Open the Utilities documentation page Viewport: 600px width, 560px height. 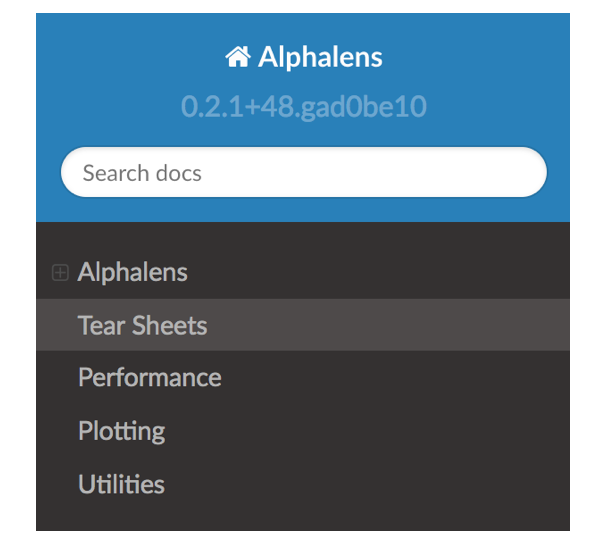pyautogui.click(x=121, y=485)
